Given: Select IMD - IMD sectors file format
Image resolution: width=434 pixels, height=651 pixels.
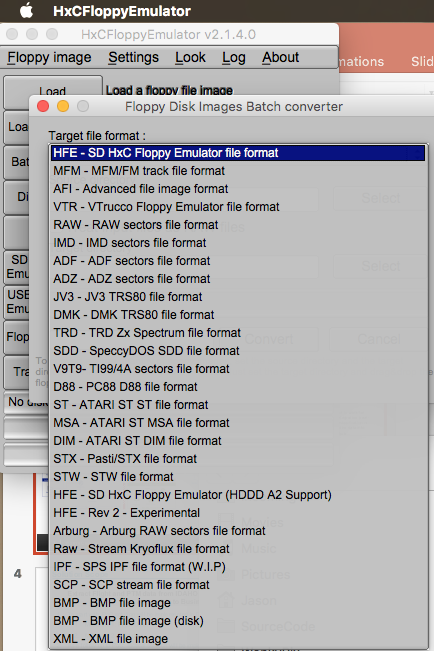Looking at the screenshot, I should 238,243.
